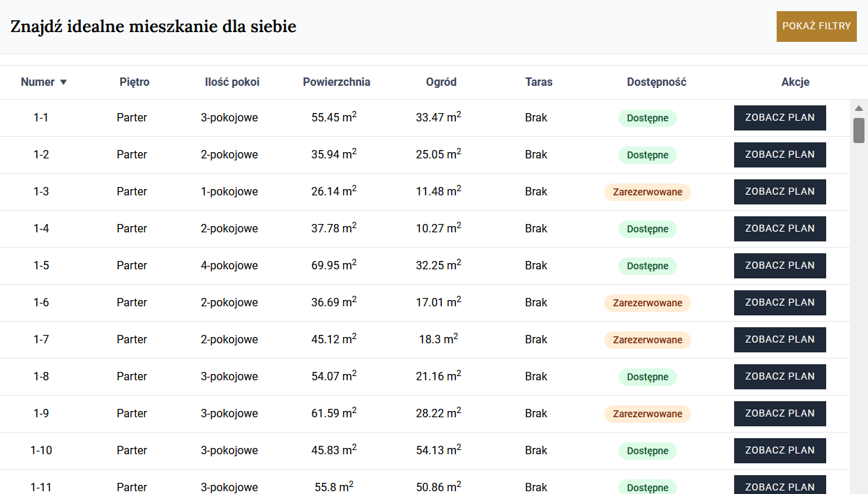Click the scrollbar up arrow
The width and height of the screenshot is (868, 494).
click(859, 108)
